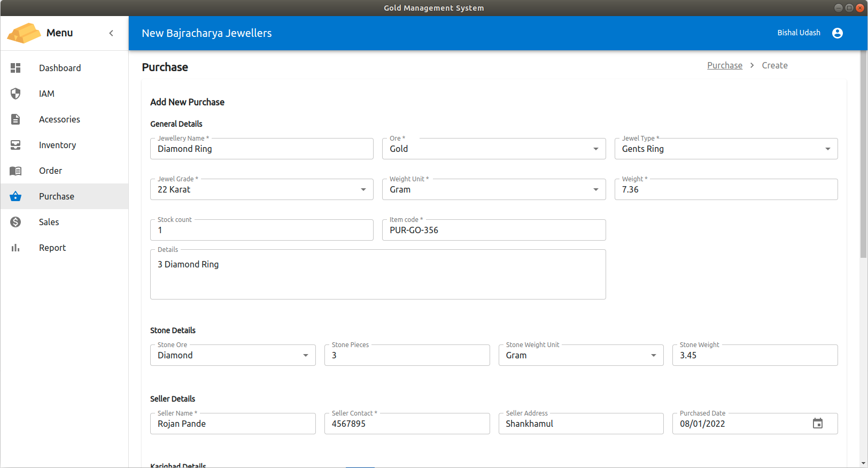Open the Stone Weight Unit dropdown
The height and width of the screenshot is (468, 868).
point(581,355)
